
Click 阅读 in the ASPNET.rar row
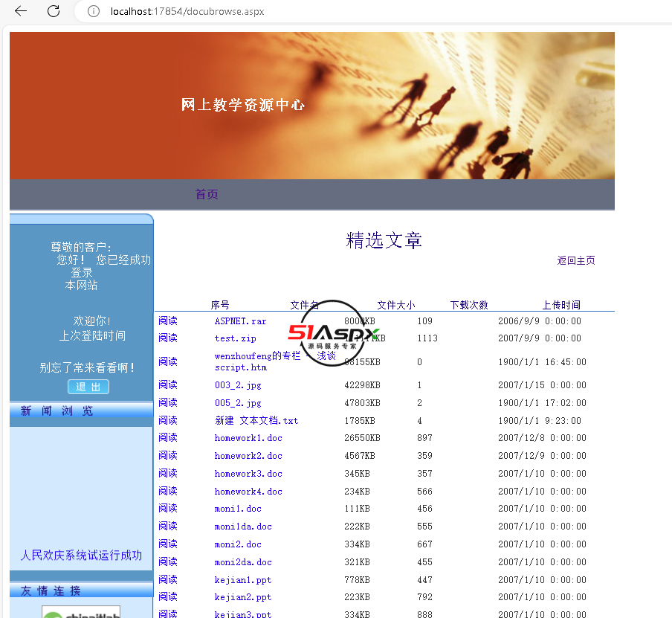click(x=167, y=321)
